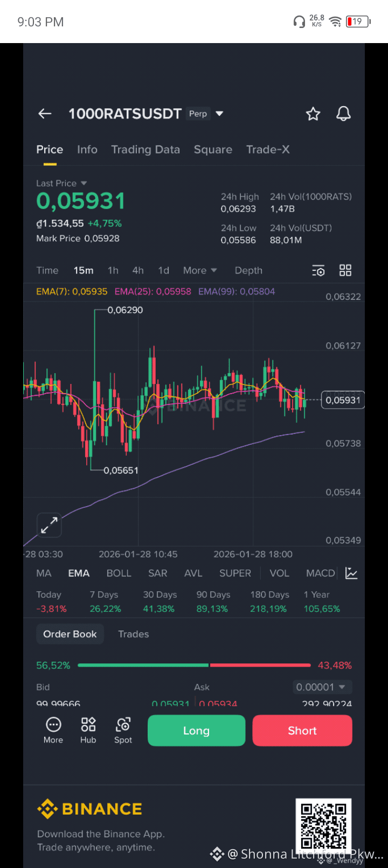Tap the 180 Days 218,19% performance
The image size is (388, 868).
pyautogui.click(x=269, y=601)
